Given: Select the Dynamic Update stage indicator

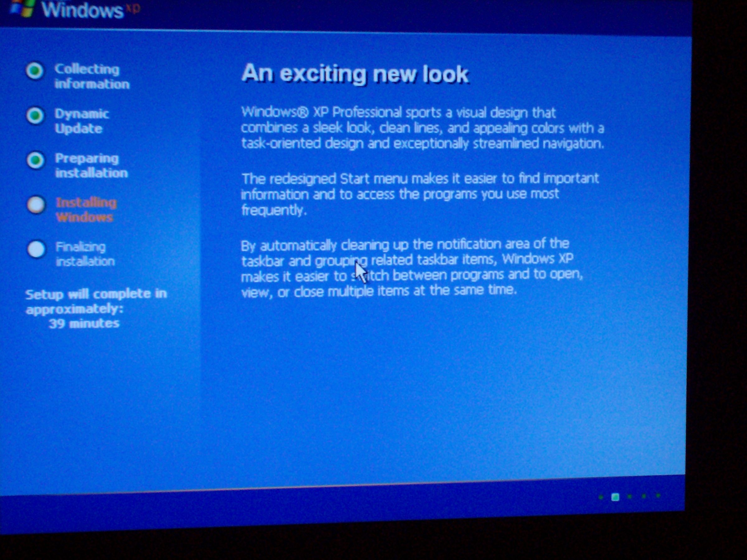Looking at the screenshot, I should (x=82, y=120).
